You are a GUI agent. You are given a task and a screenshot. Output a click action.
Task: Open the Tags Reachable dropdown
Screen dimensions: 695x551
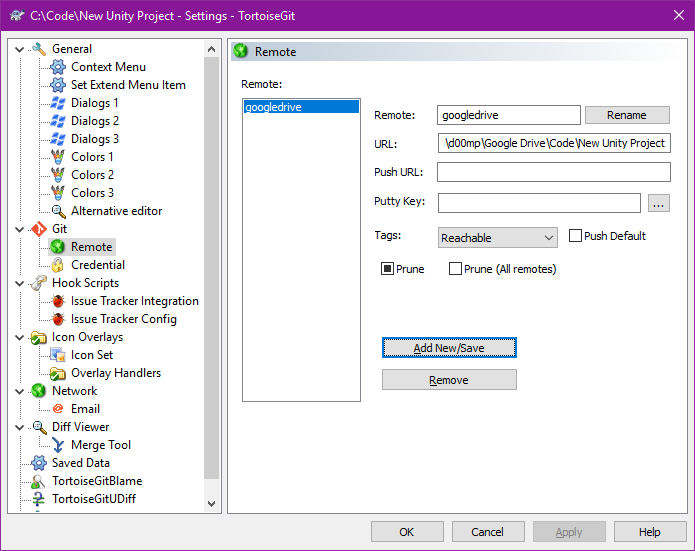[x=497, y=238]
